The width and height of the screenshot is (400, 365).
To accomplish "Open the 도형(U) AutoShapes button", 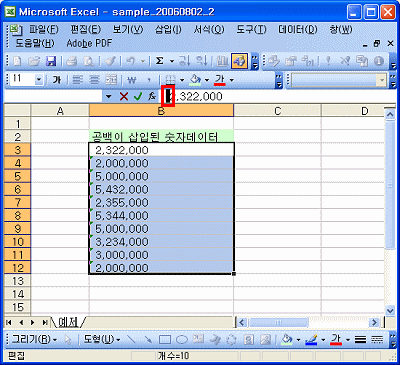I will (102, 340).
